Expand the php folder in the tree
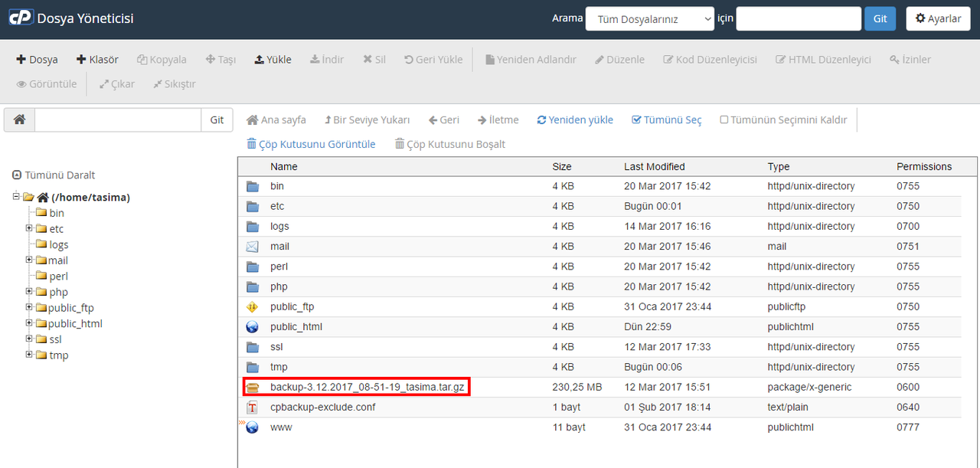This screenshot has width=980, height=468. point(29,292)
